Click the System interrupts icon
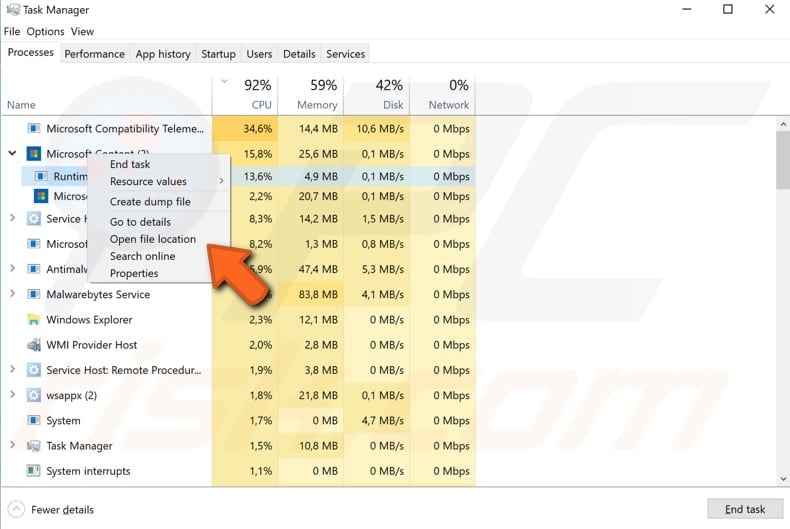The height and width of the screenshot is (529, 790). pyautogui.click(x=33, y=471)
